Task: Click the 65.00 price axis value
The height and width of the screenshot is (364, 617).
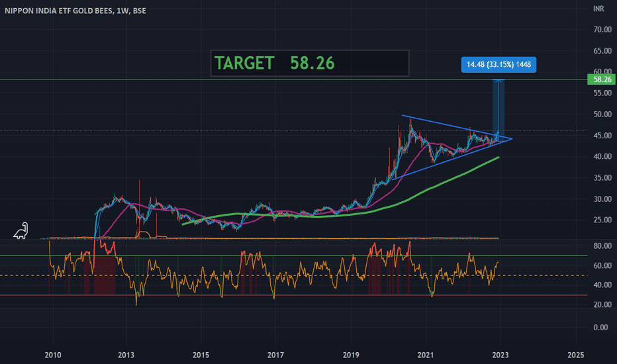Action: [602, 51]
